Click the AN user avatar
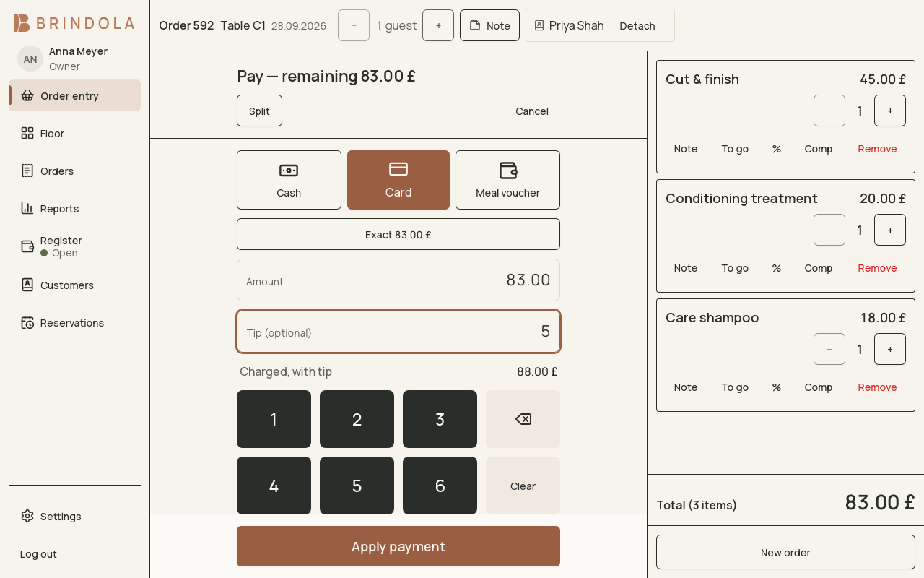 [x=30, y=59]
